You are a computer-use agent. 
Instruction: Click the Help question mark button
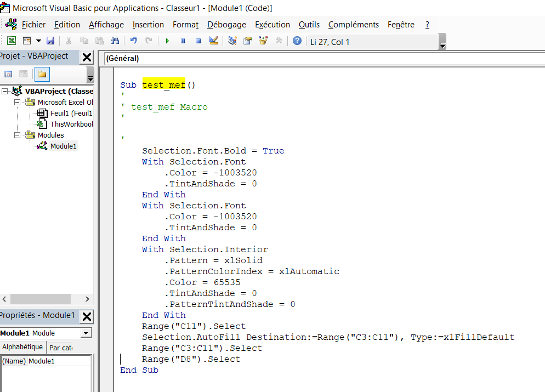coord(297,41)
